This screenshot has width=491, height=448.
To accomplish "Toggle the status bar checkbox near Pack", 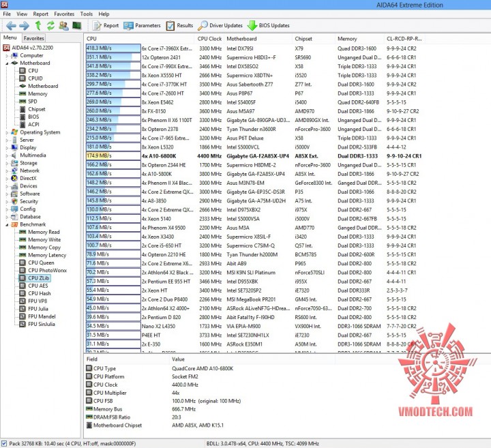I will [x=4, y=444].
